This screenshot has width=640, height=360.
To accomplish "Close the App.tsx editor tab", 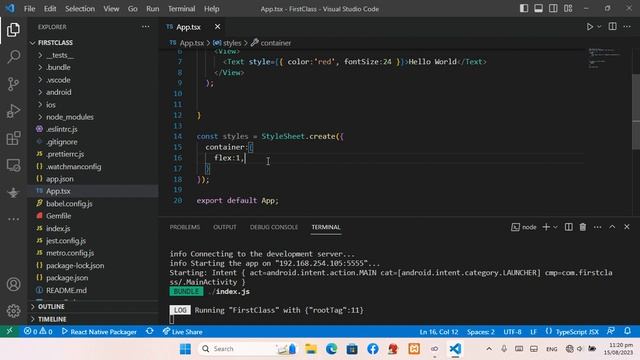I will (x=218, y=27).
